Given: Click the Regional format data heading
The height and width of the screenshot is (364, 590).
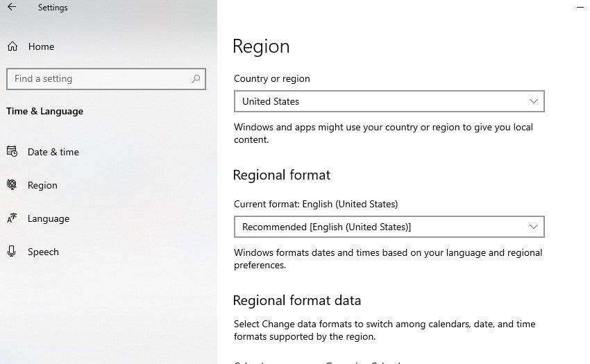Looking at the screenshot, I should [x=296, y=300].
